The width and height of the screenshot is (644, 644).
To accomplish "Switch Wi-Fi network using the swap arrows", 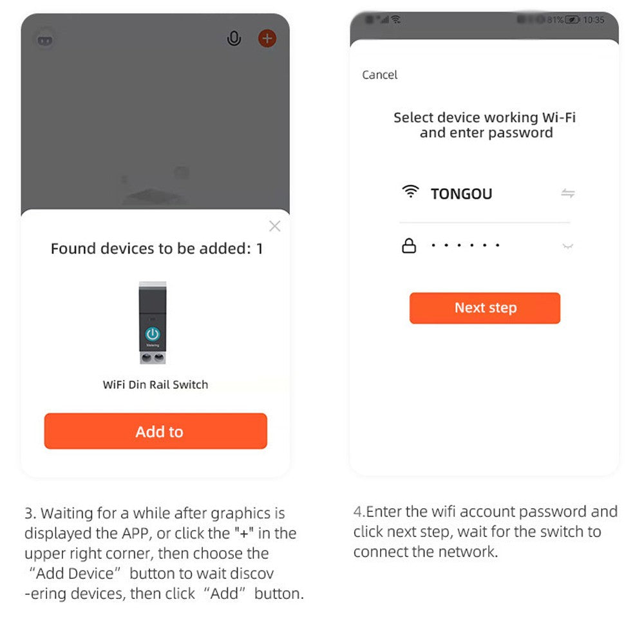I will (x=567, y=193).
